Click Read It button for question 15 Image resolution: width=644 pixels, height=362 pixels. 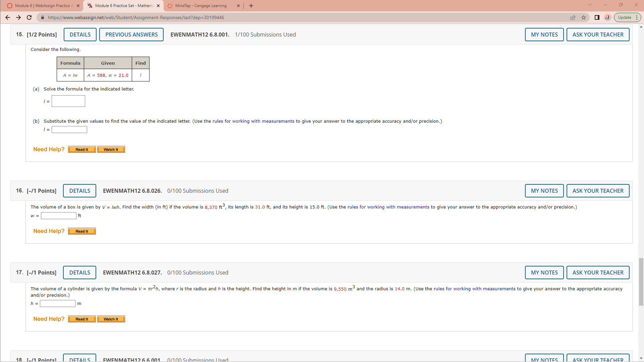tap(82, 149)
